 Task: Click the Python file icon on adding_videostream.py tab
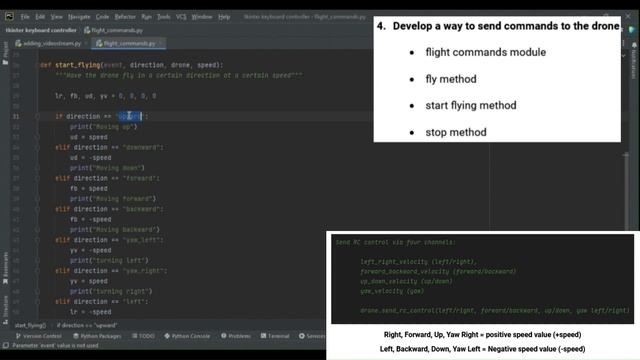(18, 43)
